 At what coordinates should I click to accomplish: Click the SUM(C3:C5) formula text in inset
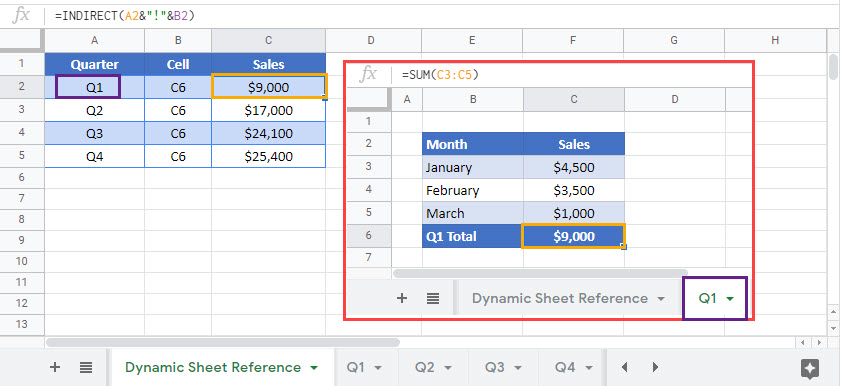tap(440, 75)
